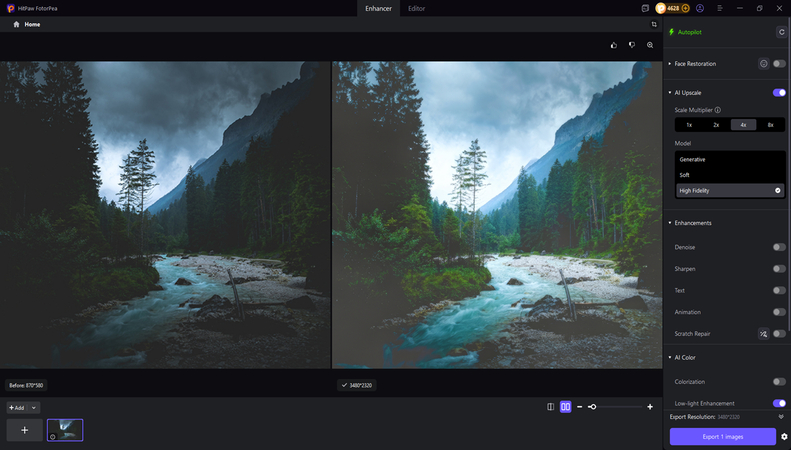Choose the 2x scale multiplier

[716, 125]
